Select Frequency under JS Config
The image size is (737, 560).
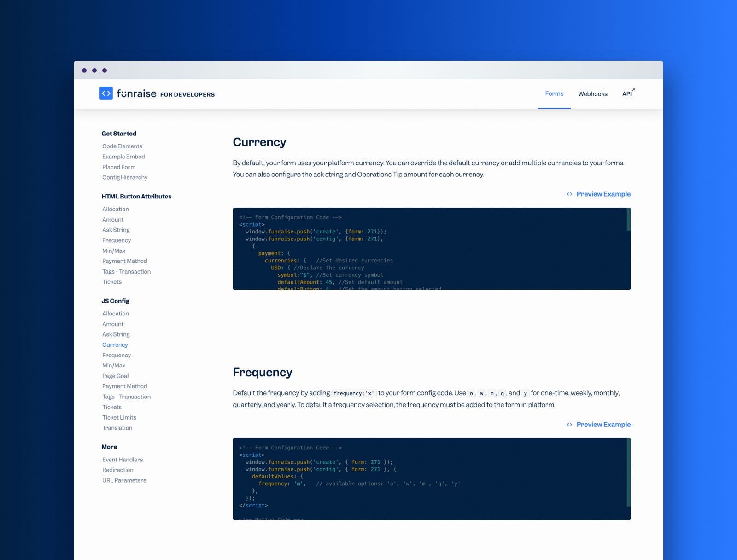117,356
